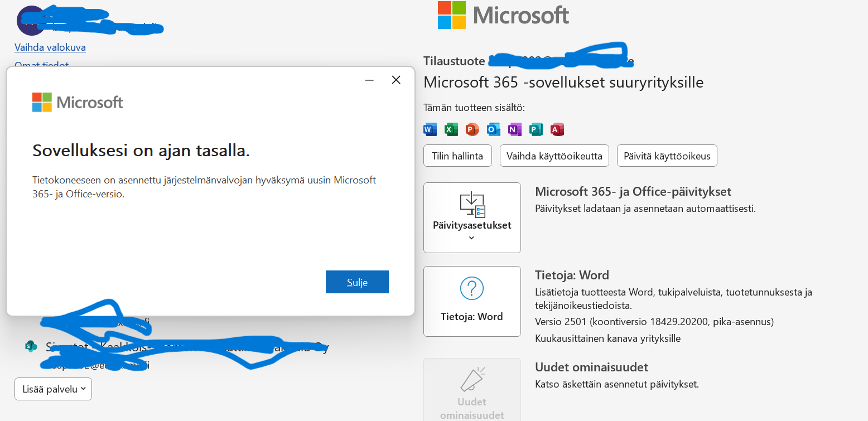Click 'Katso äskettäin asennetut päivitykset.' text

(617, 384)
